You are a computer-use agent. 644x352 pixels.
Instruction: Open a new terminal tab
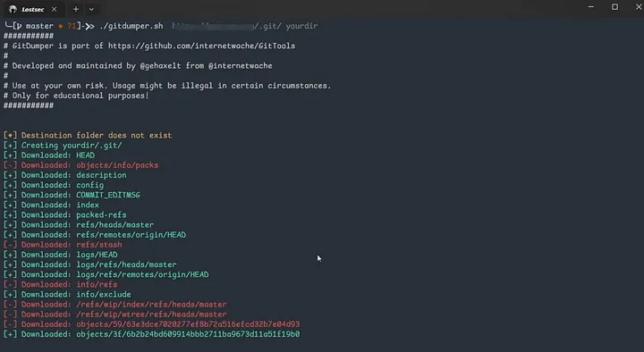coord(75,9)
